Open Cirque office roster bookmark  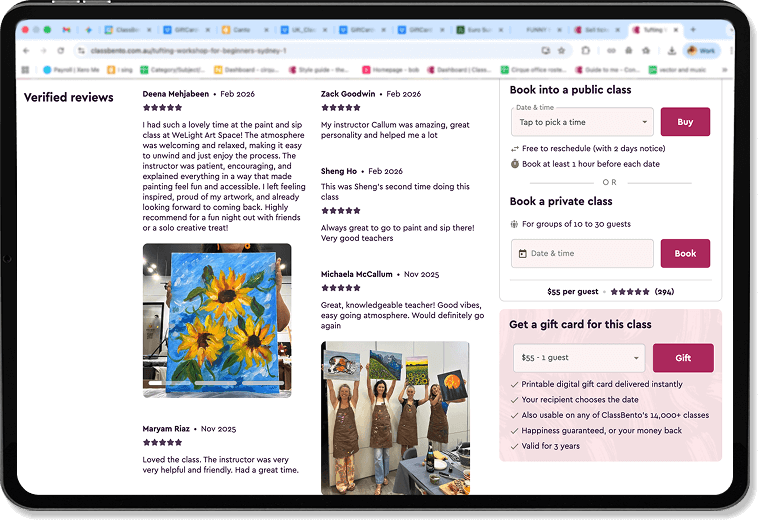tap(533, 70)
